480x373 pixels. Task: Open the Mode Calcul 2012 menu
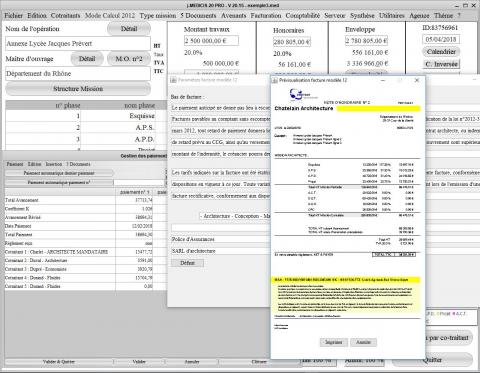(x=110, y=16)
